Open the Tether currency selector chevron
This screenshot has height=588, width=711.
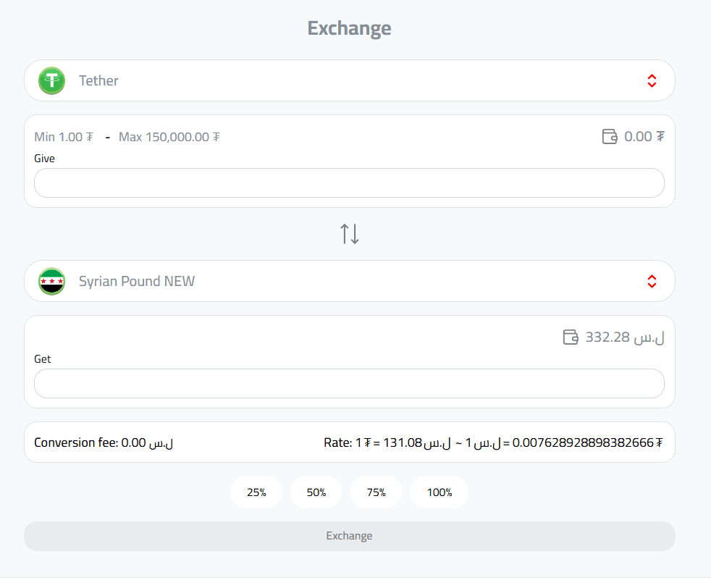(x=652, y=80)
